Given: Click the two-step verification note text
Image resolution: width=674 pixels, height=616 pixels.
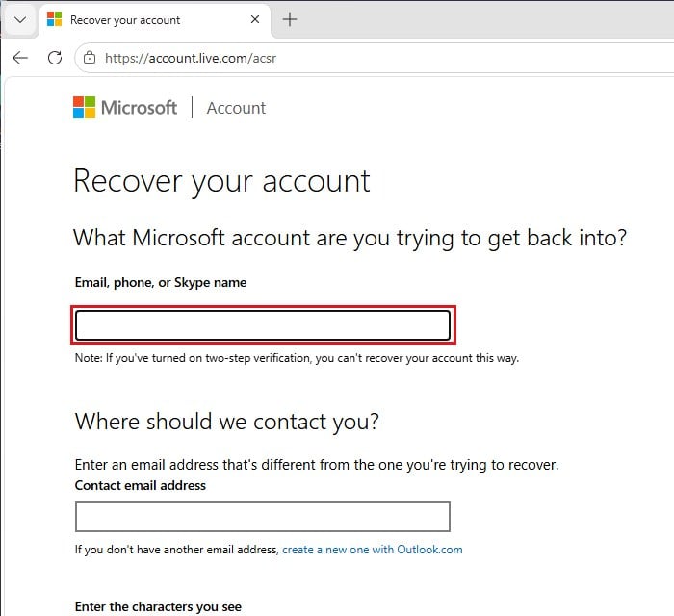Looking at the screenshot, I should (297, 358).
